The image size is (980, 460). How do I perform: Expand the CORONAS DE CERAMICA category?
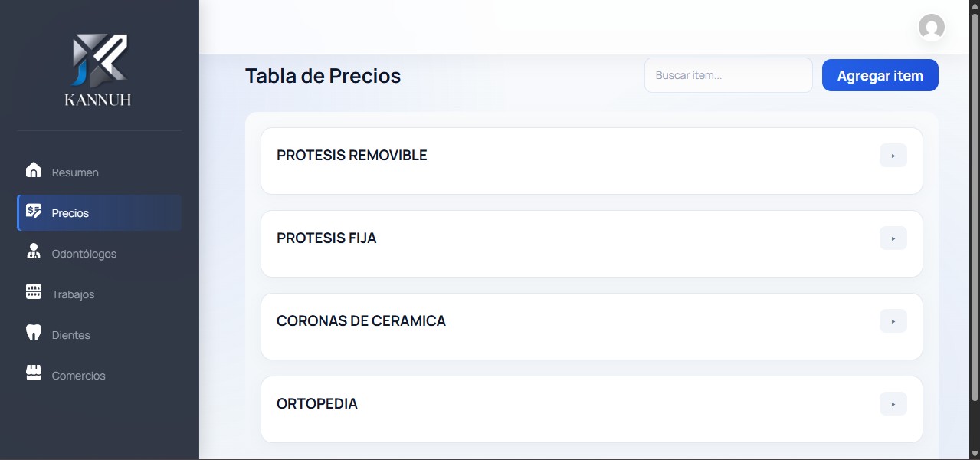coord(893,321)
